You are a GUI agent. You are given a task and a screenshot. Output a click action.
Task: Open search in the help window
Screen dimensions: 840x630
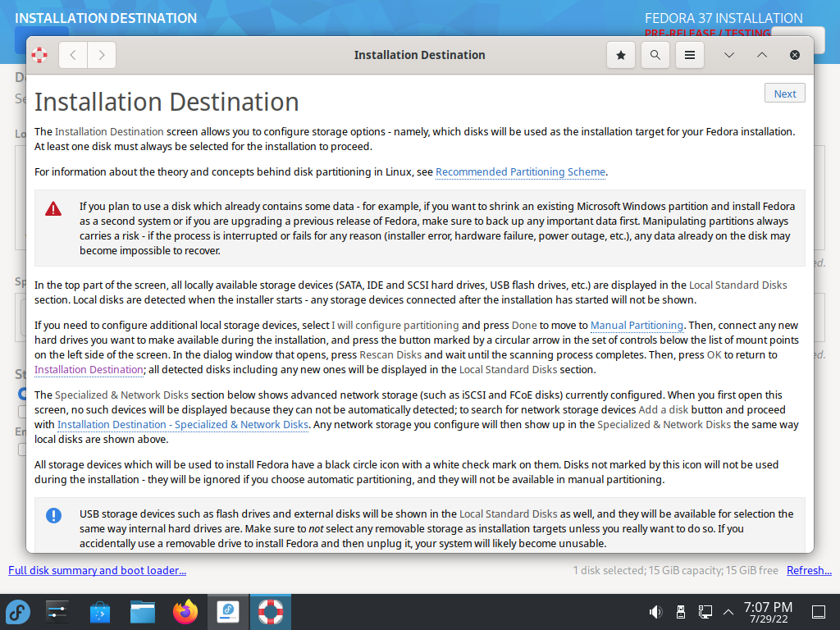655,55
